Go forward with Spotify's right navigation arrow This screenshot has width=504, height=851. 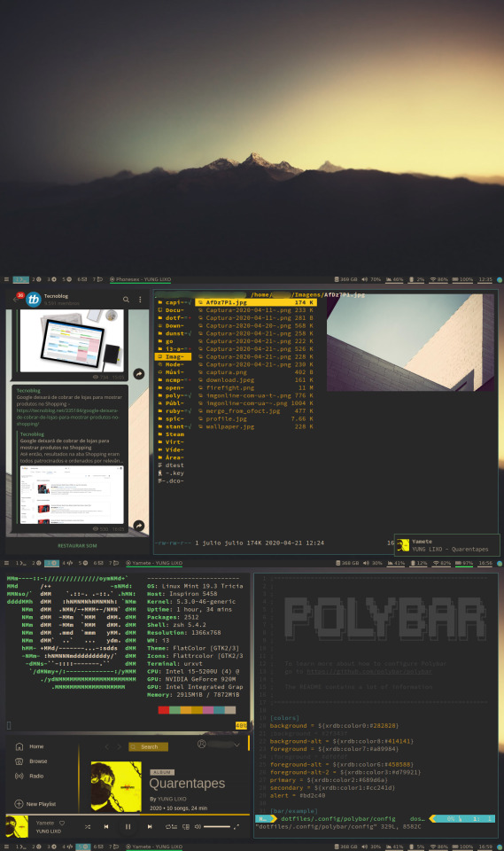(119, 746)
